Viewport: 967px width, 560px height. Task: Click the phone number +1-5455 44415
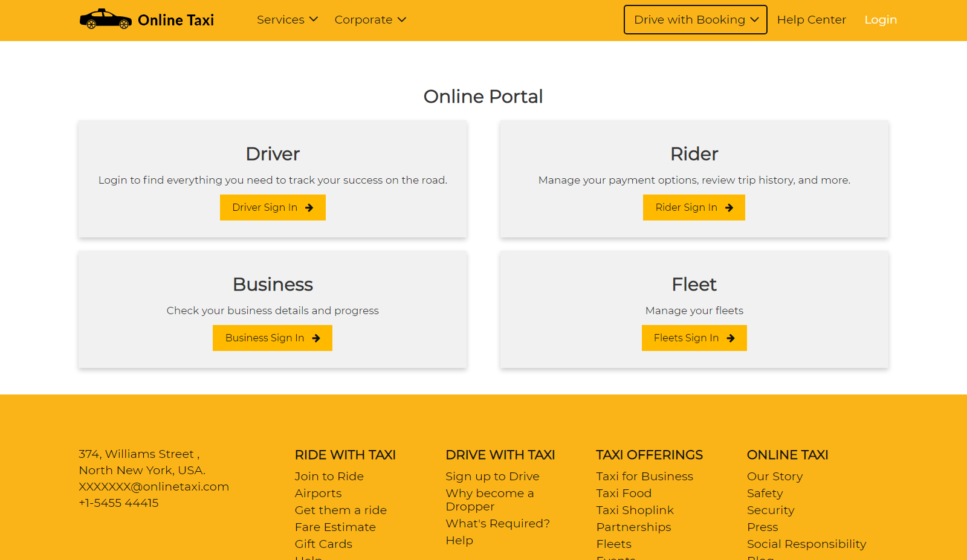click(118, 503)
